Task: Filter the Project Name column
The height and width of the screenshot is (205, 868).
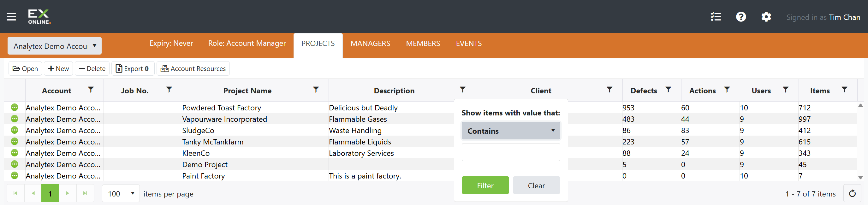Action: 316,90
